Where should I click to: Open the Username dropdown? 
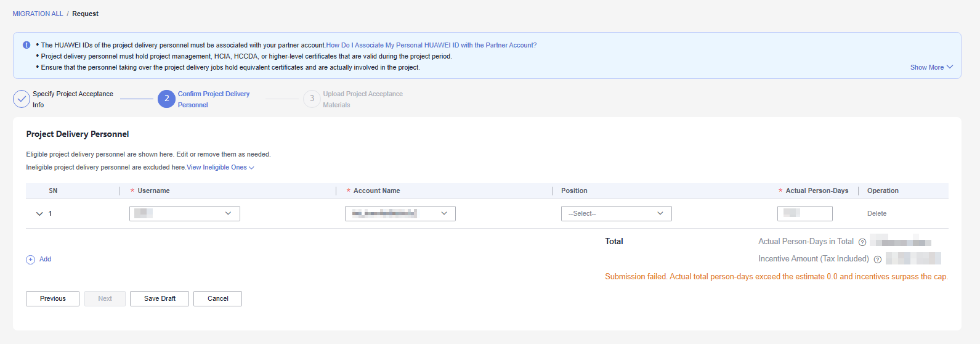[184, 213]
